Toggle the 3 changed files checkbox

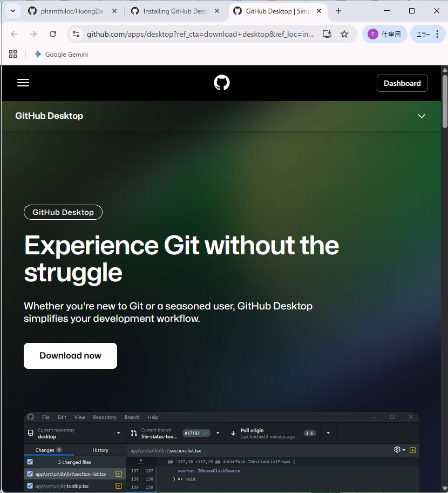point(30,462)
